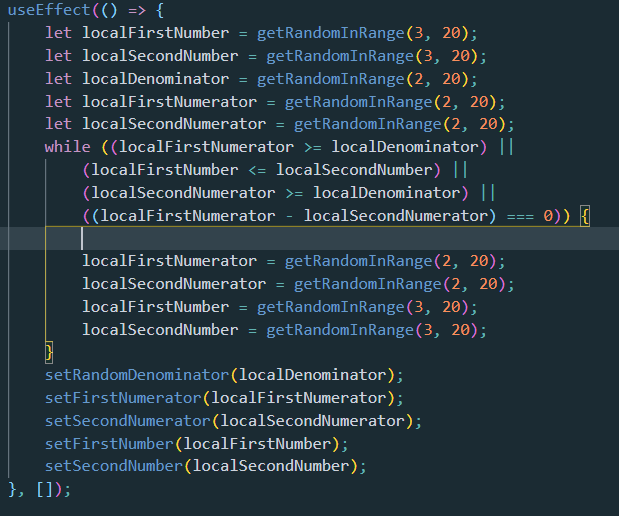Click localFirstNumber reassignment inside while loop

(x=156, y=307)
